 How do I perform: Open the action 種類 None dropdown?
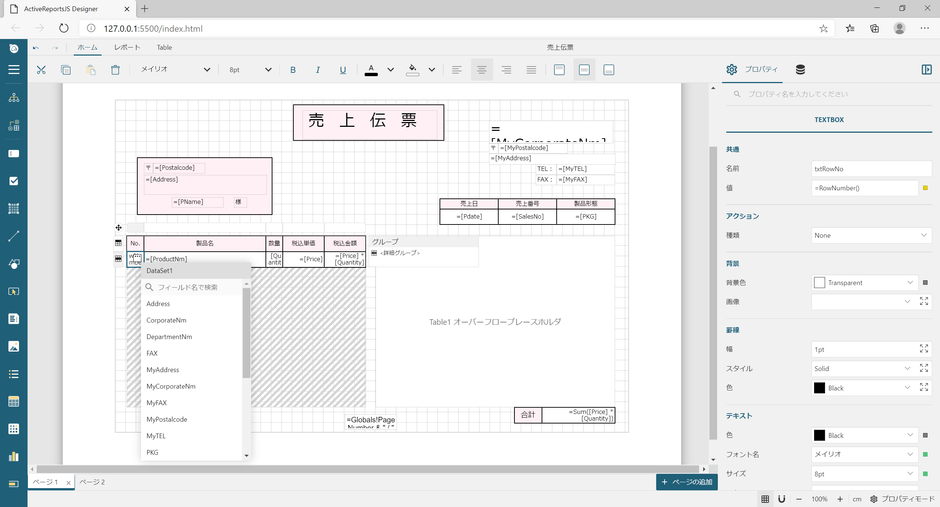coord(871,235)
